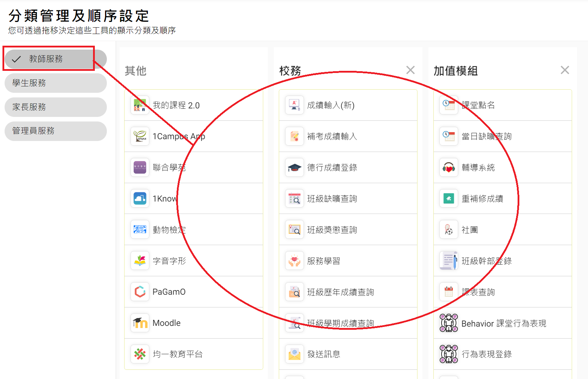Click the 班級歷年成績查詢 label
The height and width of the screenshot is (379, 588).
pos(341,292)
